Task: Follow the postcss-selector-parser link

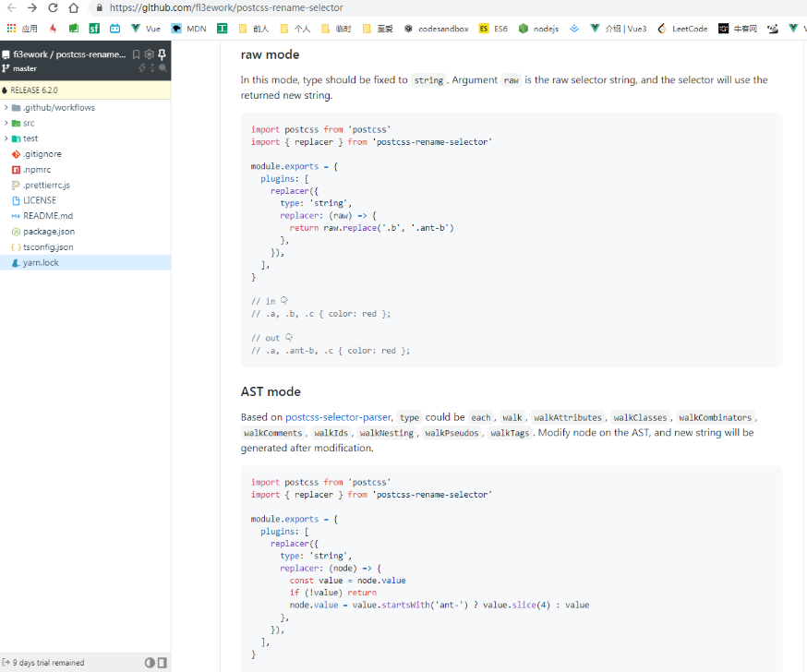Action: pos(338,417)
